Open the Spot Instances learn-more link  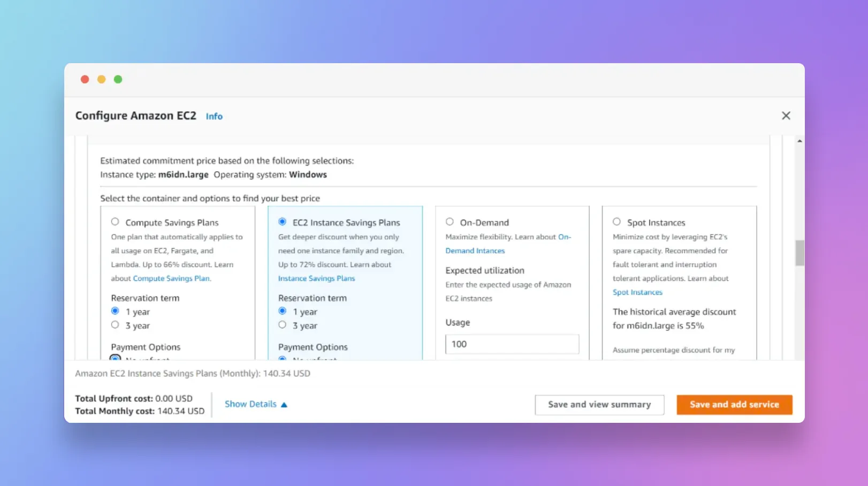click(637, 292)
